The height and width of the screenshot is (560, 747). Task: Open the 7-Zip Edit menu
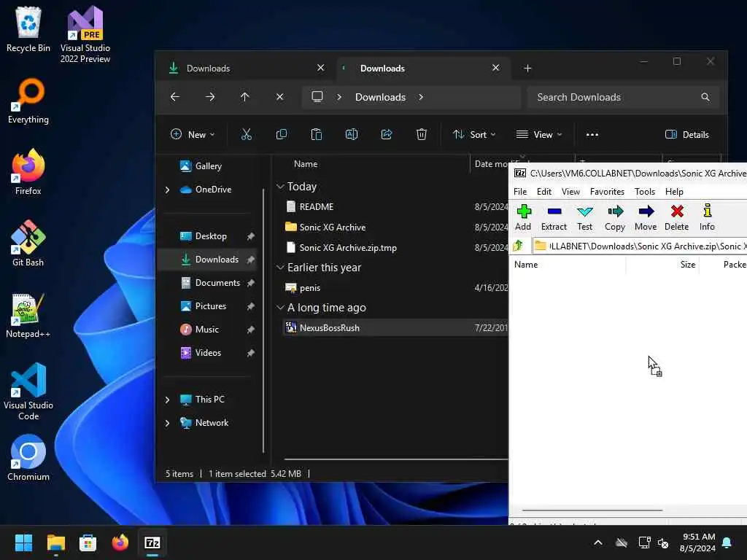[544, 192]
